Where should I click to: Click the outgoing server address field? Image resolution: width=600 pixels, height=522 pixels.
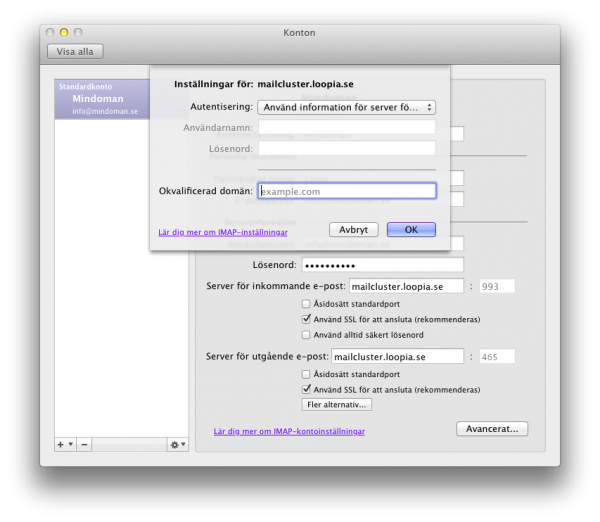[398, 357]
